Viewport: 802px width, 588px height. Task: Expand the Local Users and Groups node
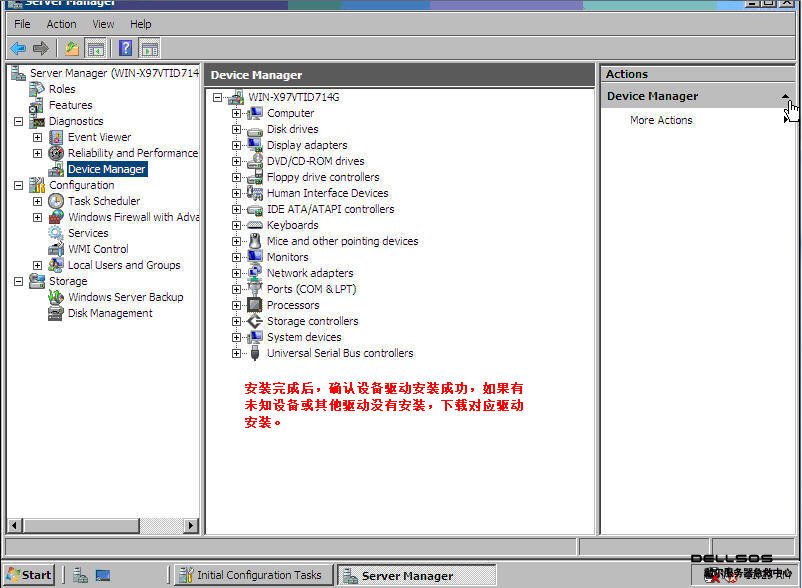click(37, 265)
